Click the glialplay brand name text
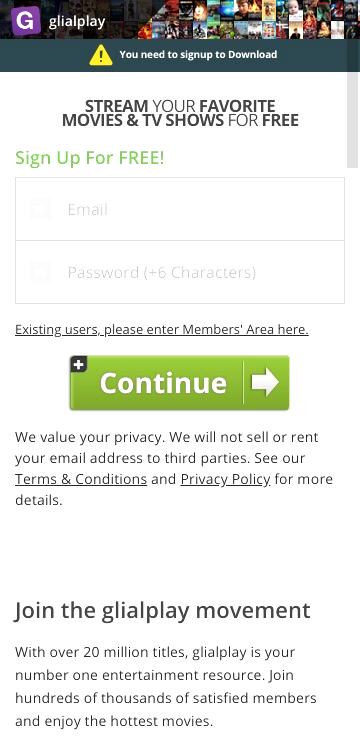This screenshot has height=740, width=360. point(77,21)
